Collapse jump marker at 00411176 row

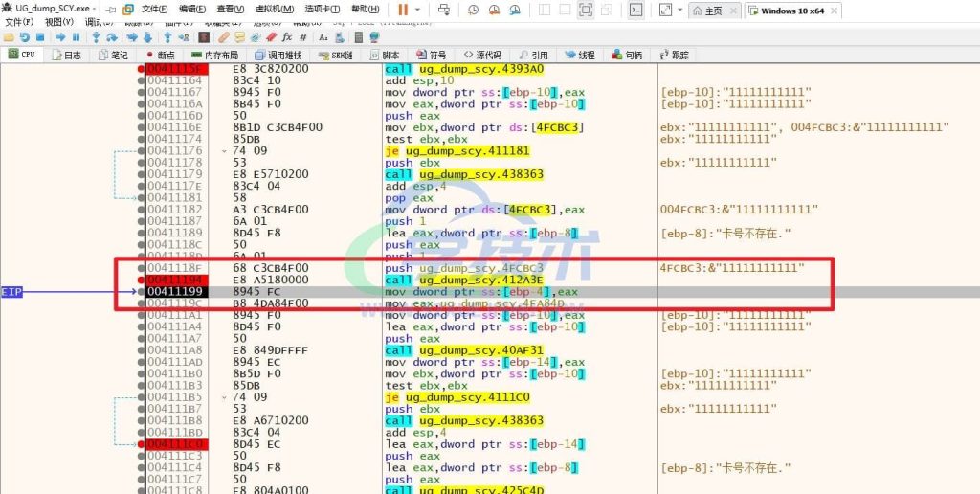coord(224,151)
